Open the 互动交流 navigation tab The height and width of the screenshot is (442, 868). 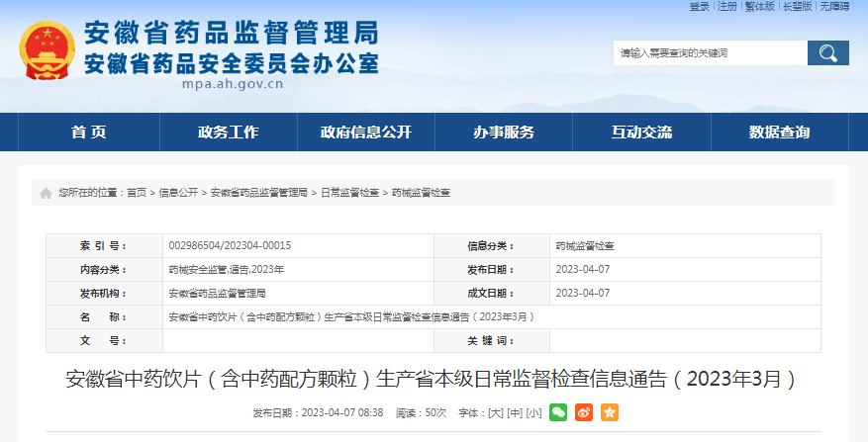point(641,132)
